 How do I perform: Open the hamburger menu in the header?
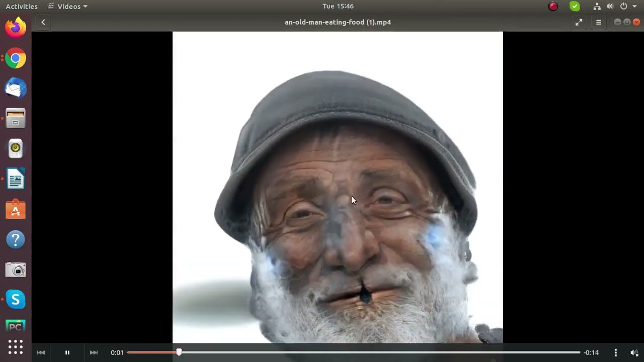click(x=599, y=22)
